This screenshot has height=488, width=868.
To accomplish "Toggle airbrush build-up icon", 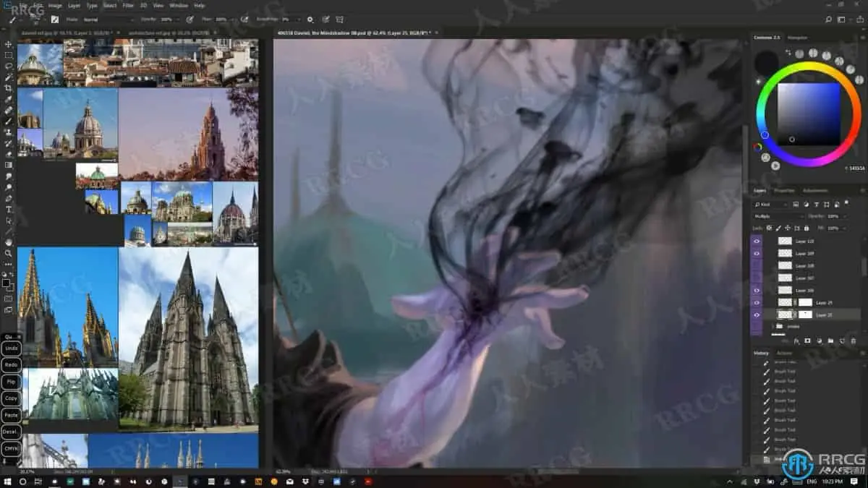I will click(x=244, y=20).
